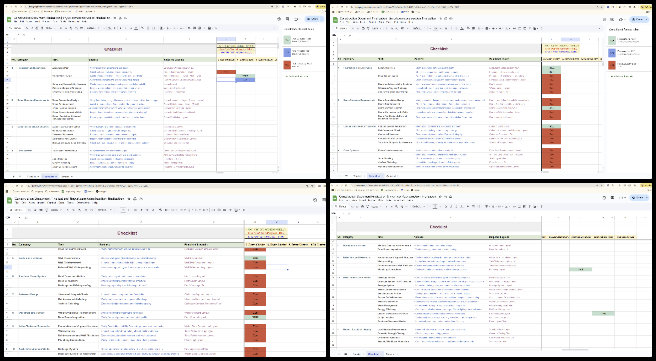This screenshot has height=361, width=656.
Task: Click the Checklist title cell in top-right screenshot
Action: tap(439, 49)
